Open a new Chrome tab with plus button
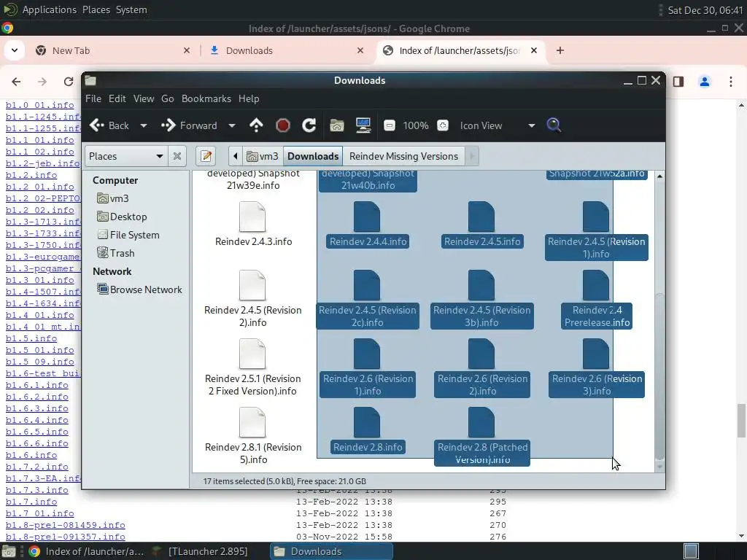This screenshot has width=747, height=560. 560,50
